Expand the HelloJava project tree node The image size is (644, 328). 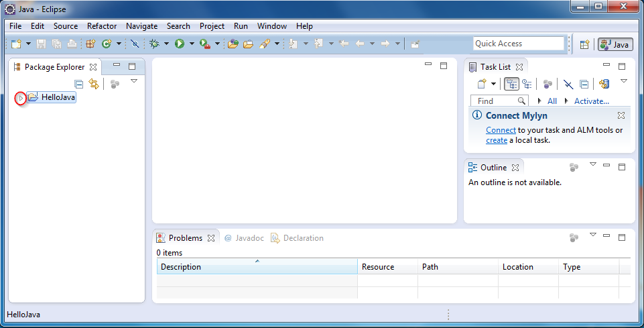click(21, 98)
